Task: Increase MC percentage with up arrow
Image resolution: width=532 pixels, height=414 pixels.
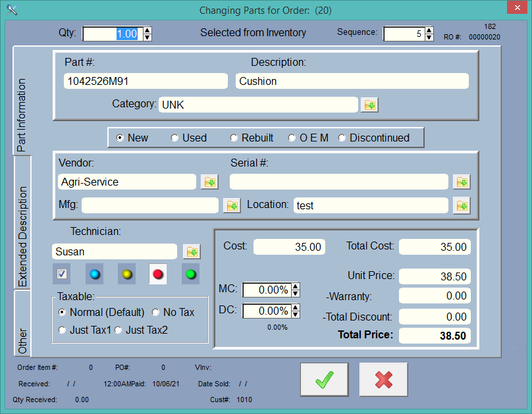Action: (296, 286)
